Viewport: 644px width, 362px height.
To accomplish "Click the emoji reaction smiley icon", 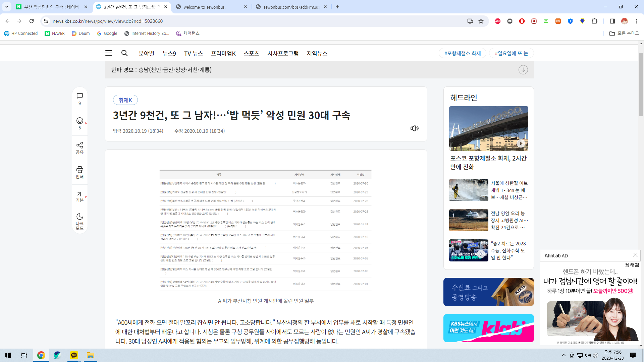I will (x=79, y=121).
